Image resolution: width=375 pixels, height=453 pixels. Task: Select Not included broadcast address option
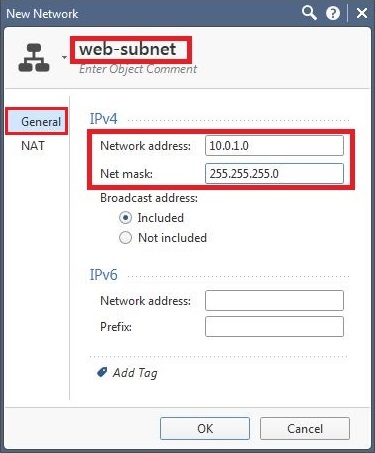pos(125,238)
